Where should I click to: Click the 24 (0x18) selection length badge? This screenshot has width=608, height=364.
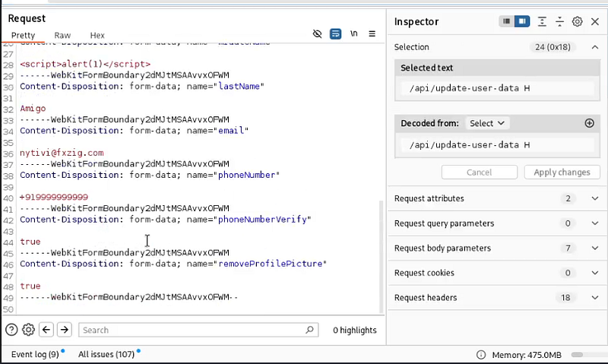(553, 47)
